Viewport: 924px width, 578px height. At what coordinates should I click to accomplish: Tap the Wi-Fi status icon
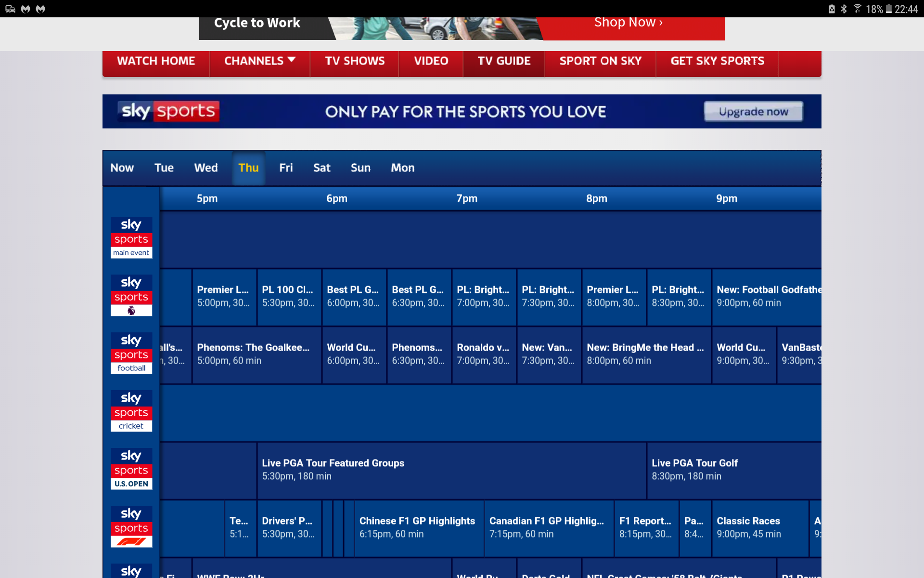point(858,9)
